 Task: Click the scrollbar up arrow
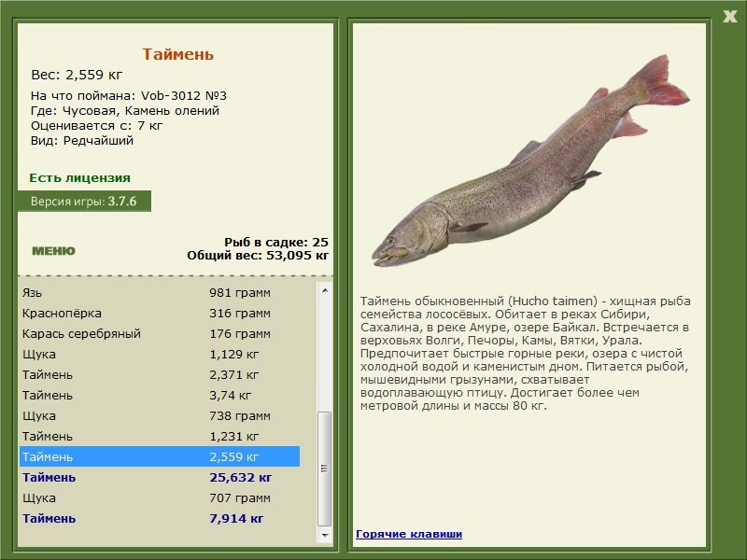tap(325, 290)
